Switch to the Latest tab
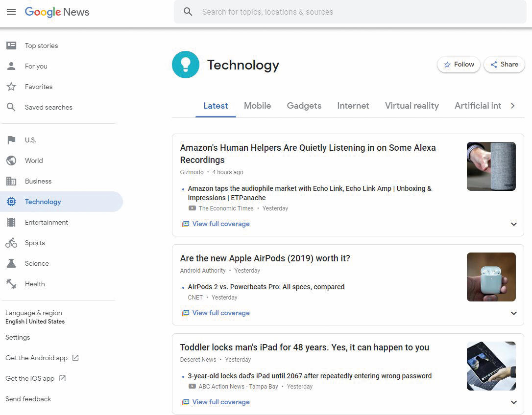This screenshot has height=415, width=532. (216, 106)
